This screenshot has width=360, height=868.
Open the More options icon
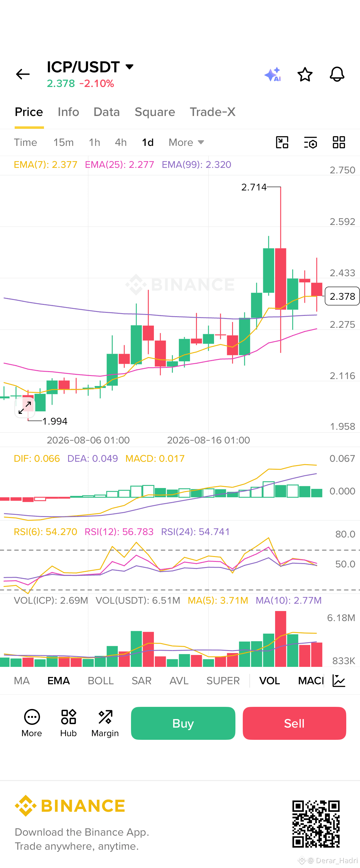point(32,723)
